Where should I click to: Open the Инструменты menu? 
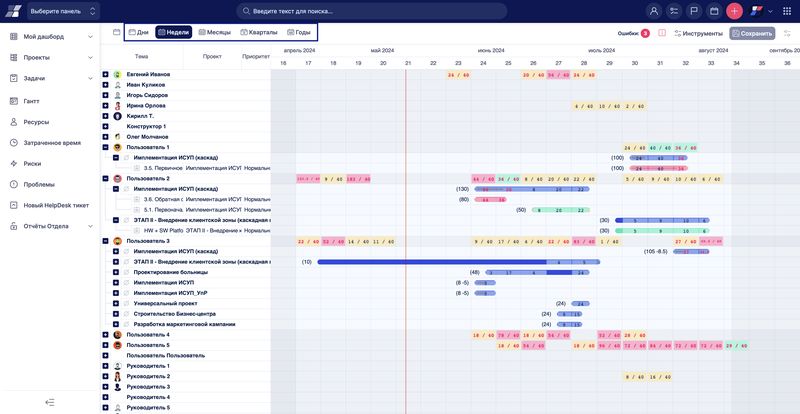point(699,33)
